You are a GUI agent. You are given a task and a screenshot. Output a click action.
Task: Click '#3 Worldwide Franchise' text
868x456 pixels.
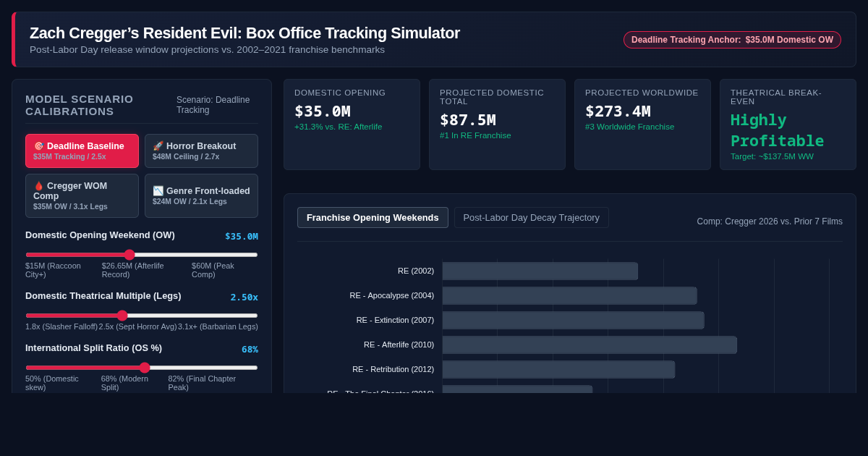(x=629, y=127)
